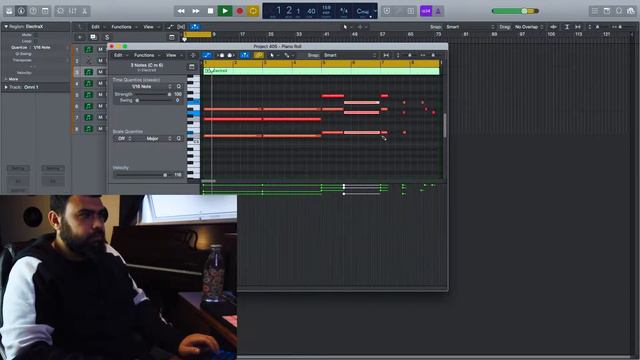Toggle main window Show Automation button
Screen dimensions: 640x360
point(170,27)
